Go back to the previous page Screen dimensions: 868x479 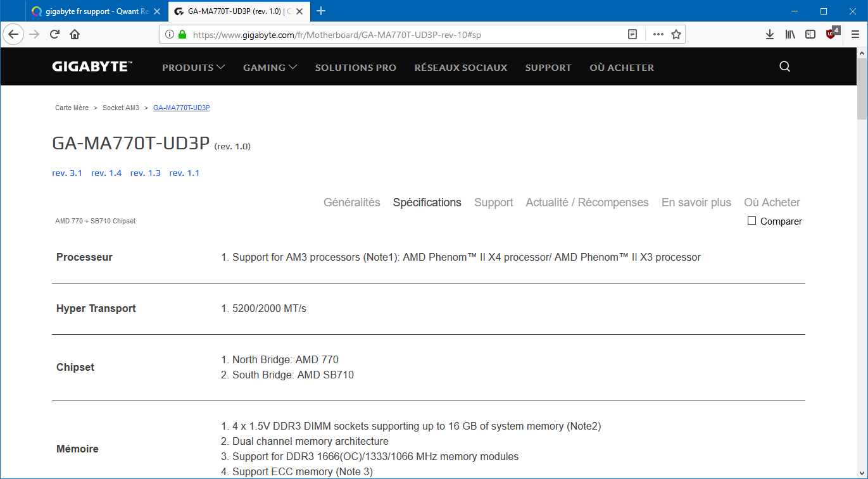[x=13, y=34]
